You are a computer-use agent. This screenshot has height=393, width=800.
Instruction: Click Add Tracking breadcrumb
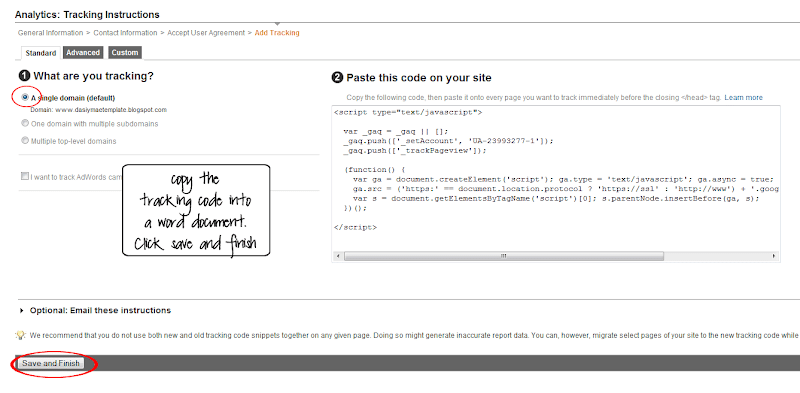click(277, 33)
